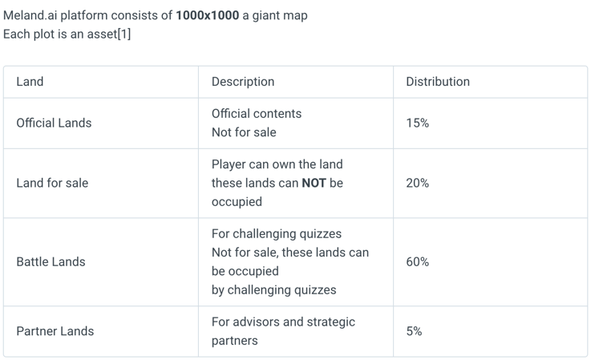Click the Distribution column header
This screenshot has width=595, height=364.
(438, 82)
